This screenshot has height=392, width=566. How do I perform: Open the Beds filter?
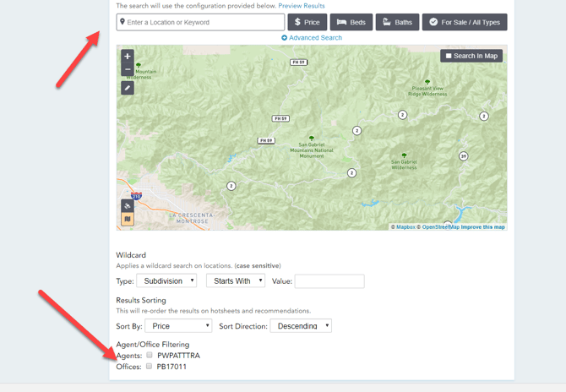351,22
